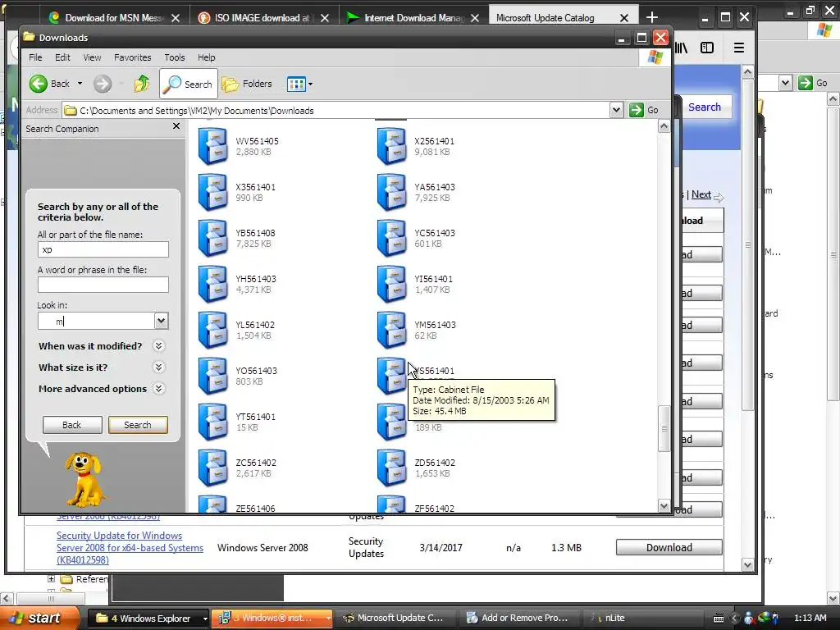Toggle the browser sidebar view icon

(x=707, y=48)
